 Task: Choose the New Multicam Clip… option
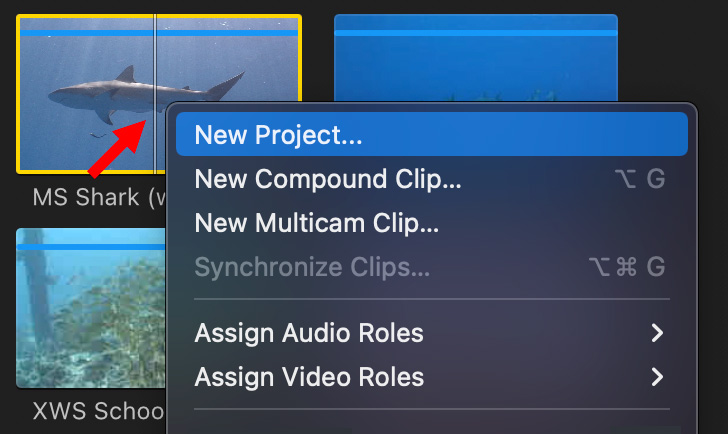pos(432,223)
